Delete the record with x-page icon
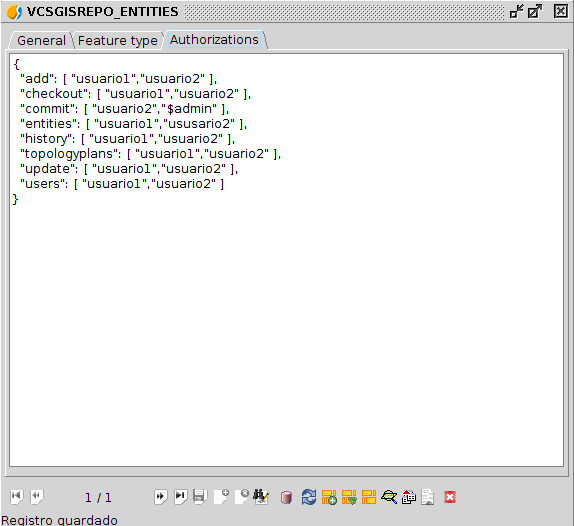Viewport: 574px width, 526px height. point(241,497)
